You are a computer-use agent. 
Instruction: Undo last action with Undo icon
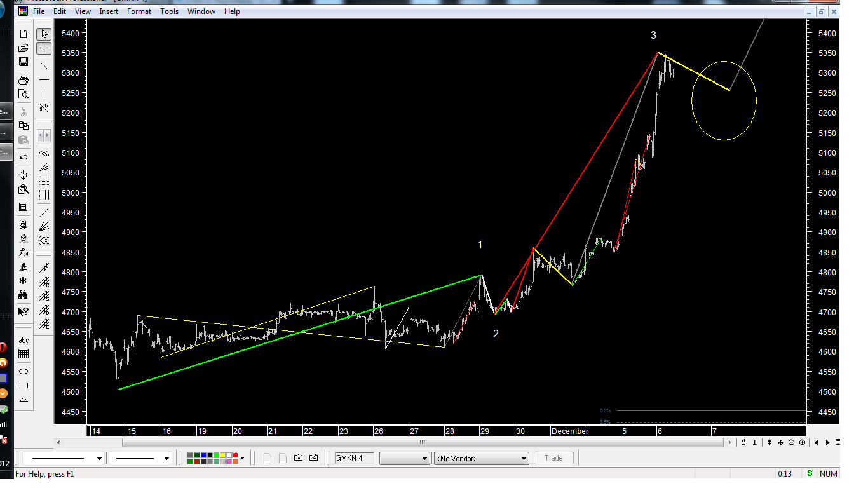click(24, 157)
